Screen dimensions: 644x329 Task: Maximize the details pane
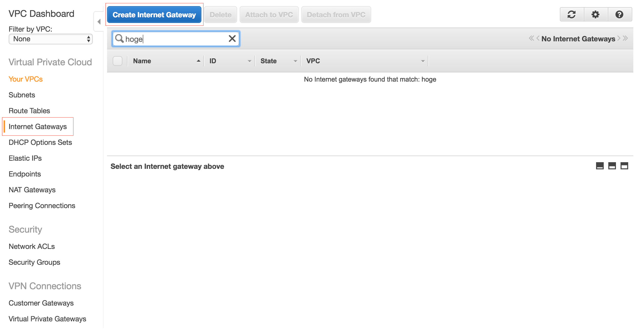(x=624, y=166)
